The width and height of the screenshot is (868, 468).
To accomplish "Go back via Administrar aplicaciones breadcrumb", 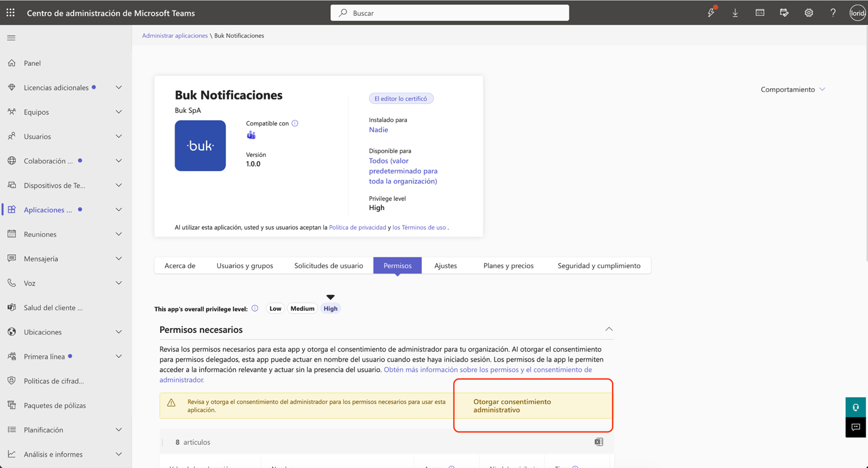I will point(175,35).
